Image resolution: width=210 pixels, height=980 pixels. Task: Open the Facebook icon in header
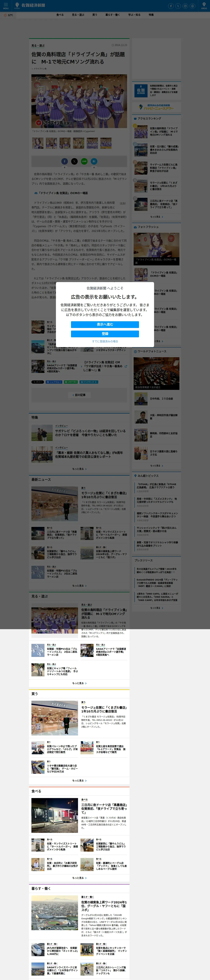(171, 6)
